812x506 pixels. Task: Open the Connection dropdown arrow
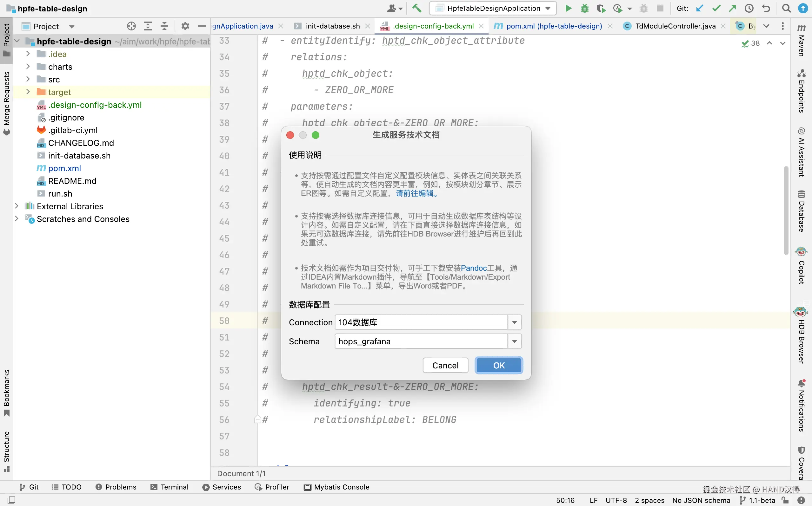[514, 322]
